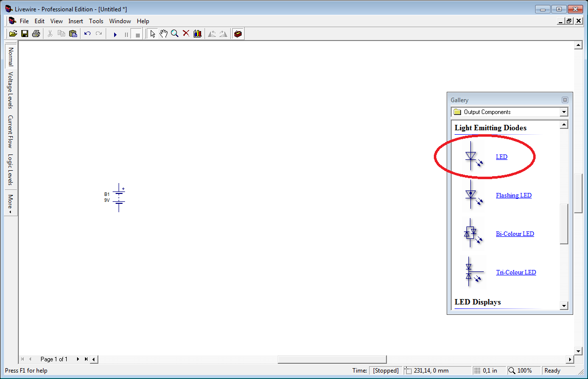Click the Open file icon in toolbar
Image resolution: width=588 pixels, height=379 pixels.
[x=13, y=34]
